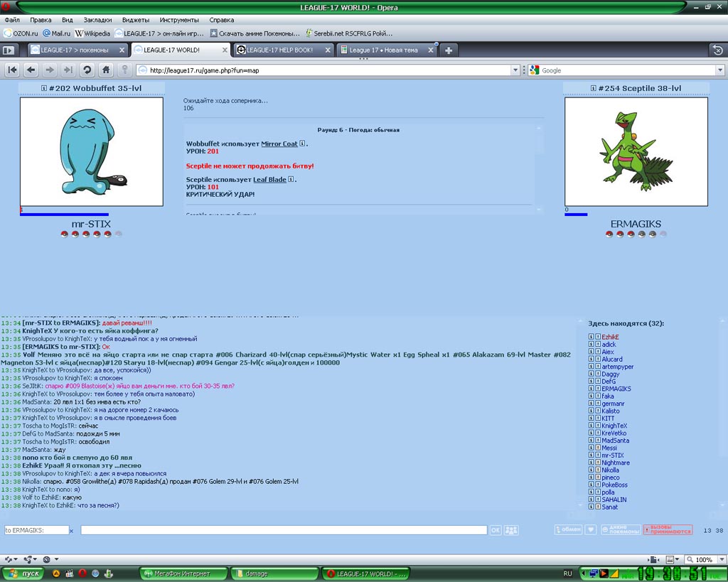The image size is (728, 582).
Task: Open the Виджеты menu
Action: click(136, 20)
